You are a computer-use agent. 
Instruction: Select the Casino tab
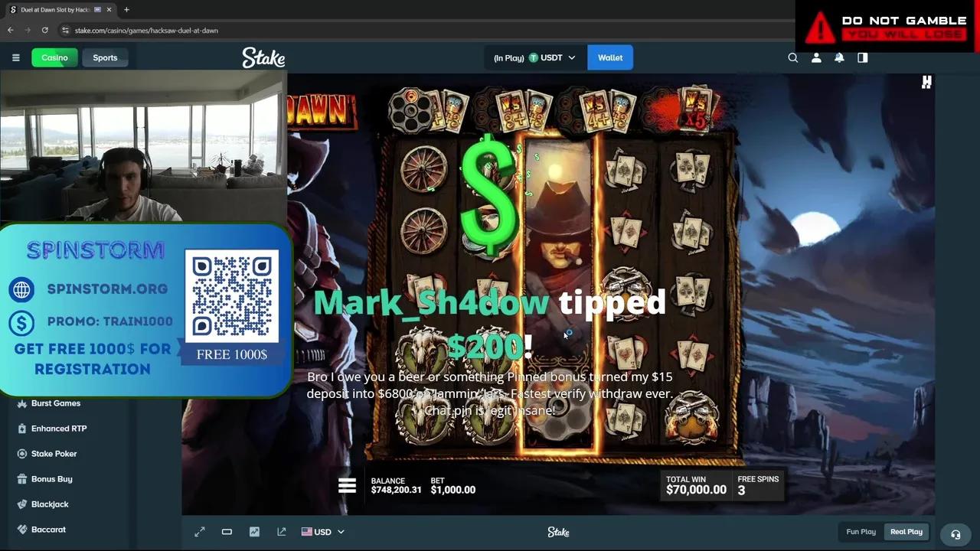(54, 57)
